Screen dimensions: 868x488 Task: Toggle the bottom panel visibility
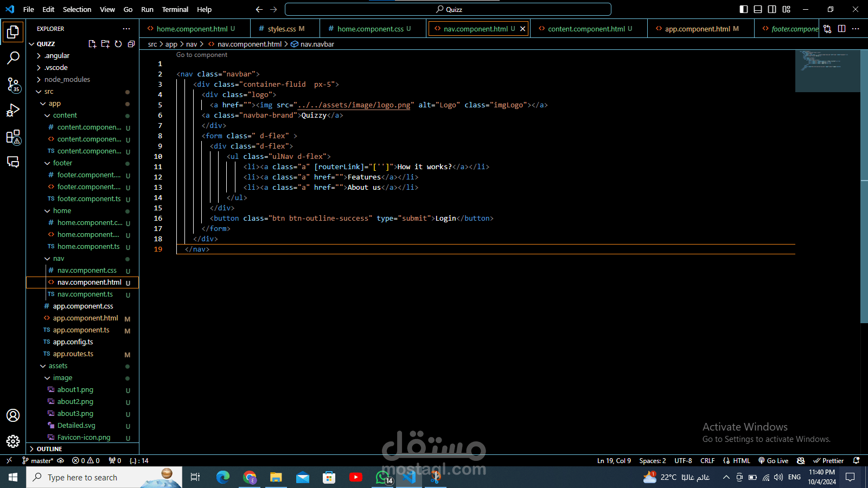tap(758, 9)
